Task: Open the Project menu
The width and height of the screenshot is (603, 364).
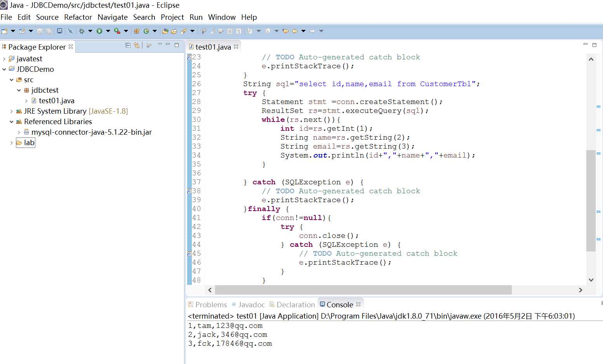Action: (172, 17)
